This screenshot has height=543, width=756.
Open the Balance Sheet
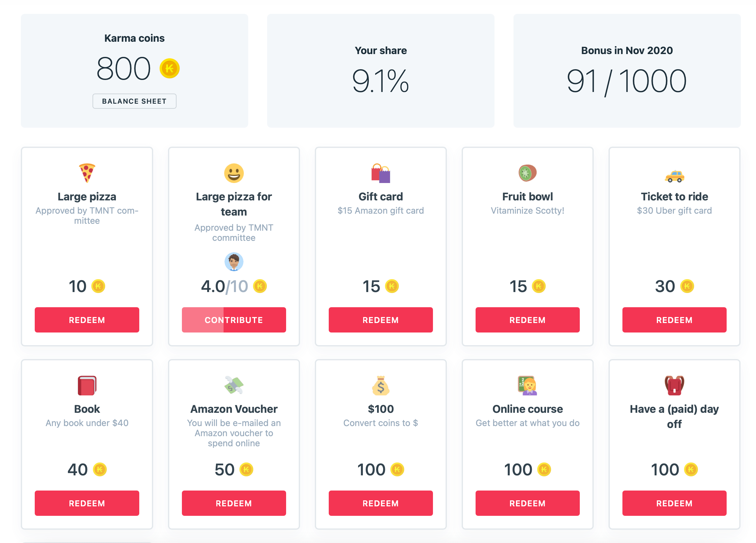134,101
